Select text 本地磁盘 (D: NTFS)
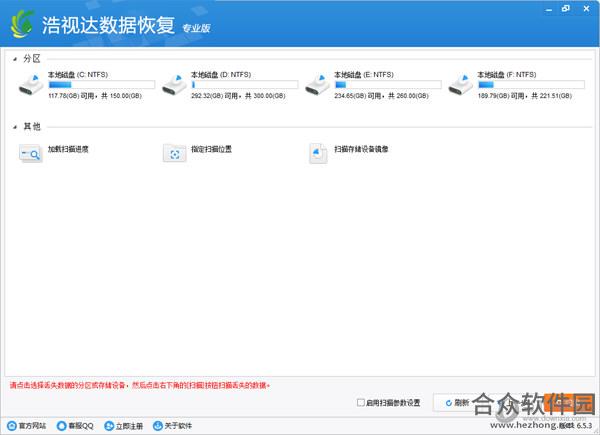 tap(221, 75)
